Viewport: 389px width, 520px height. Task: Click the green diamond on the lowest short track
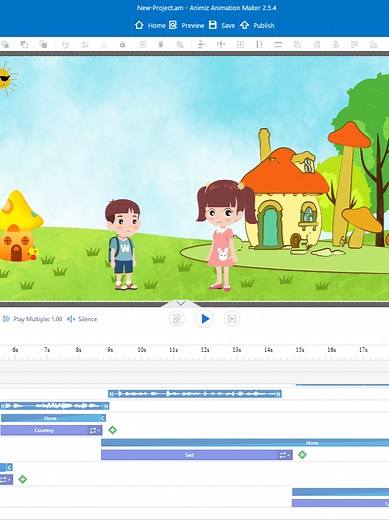pos(22,479)
